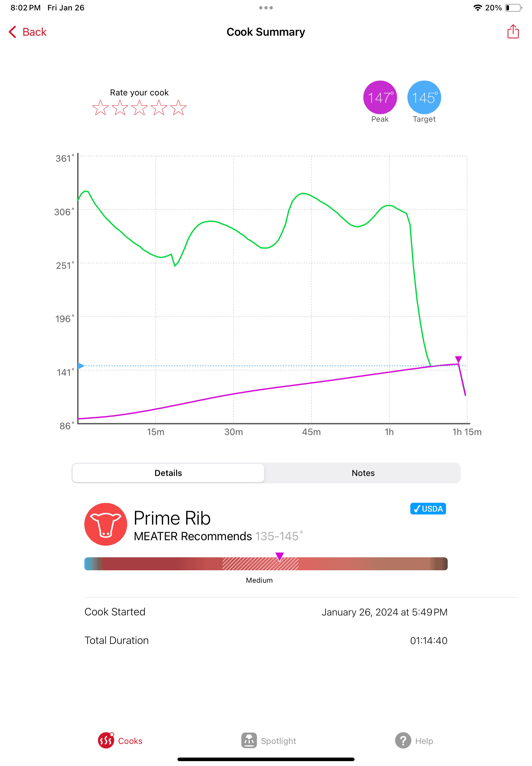532x766 pixels.
Task: Tap the doneness bar Medium marker
Action: [279, 557]
